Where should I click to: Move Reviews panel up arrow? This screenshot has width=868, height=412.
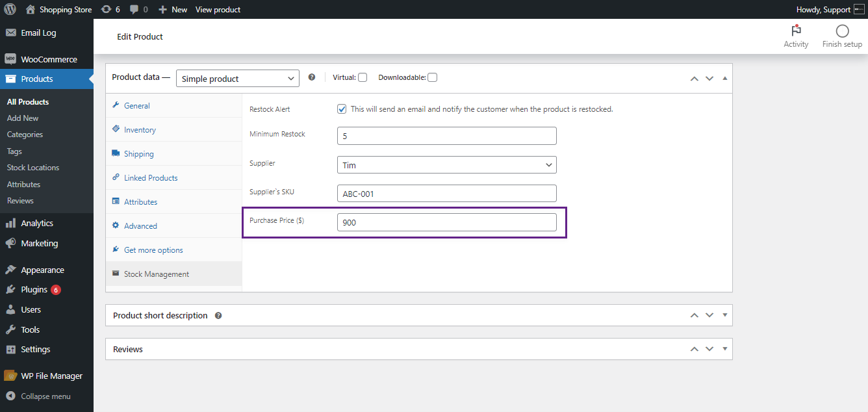pyautogui.click(x=694, y=349)
